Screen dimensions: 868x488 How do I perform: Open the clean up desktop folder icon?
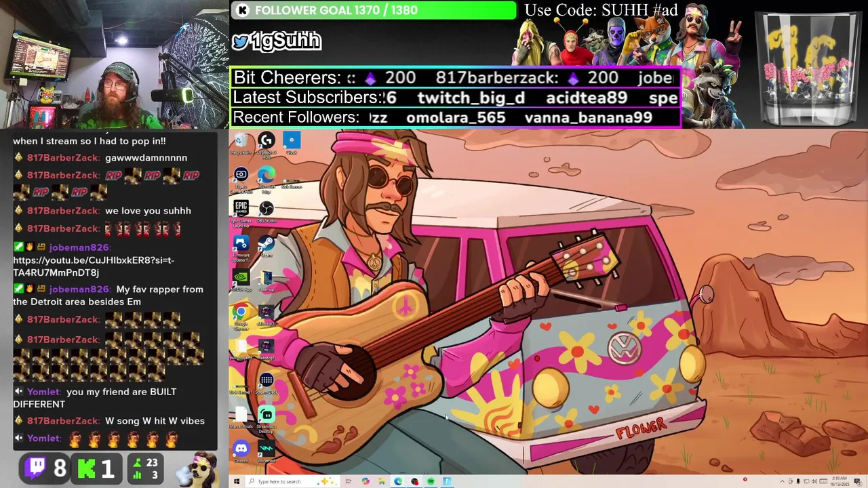pos(267,279)
